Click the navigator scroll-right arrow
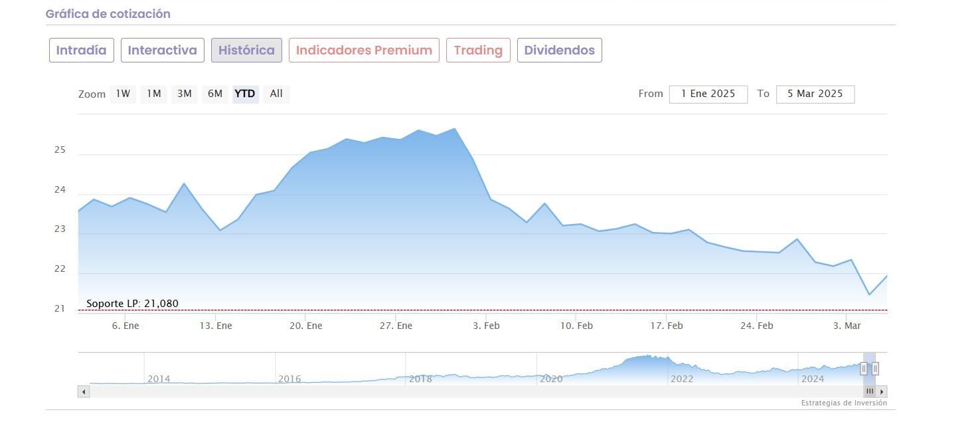Screen dimensions: 980x424 (882, 391)
